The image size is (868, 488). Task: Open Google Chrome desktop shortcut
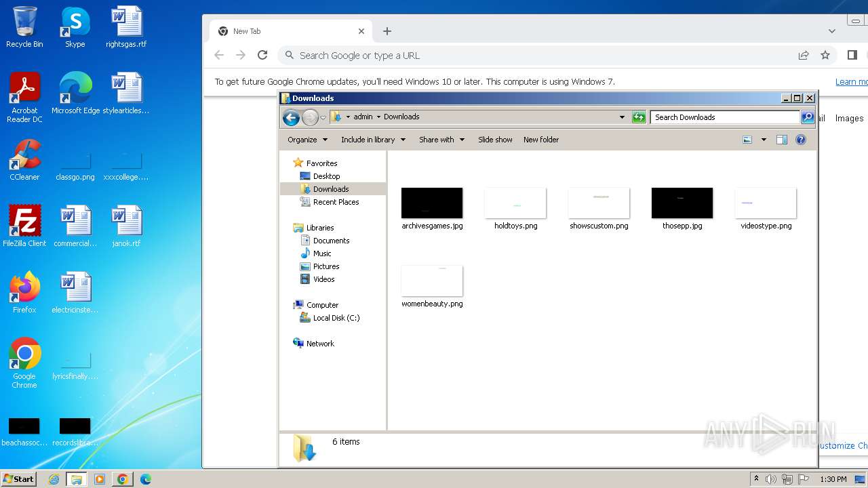tap(24, 363)
